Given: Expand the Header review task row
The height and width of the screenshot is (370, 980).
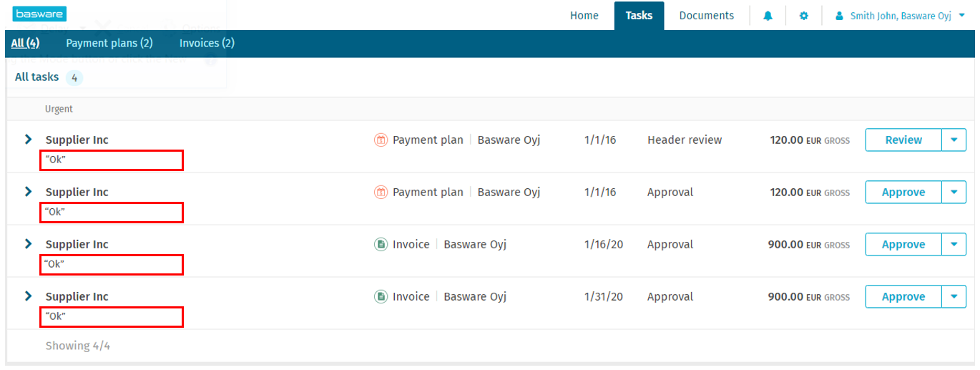Looking at the screenshot, I should (x=29, y=140).
